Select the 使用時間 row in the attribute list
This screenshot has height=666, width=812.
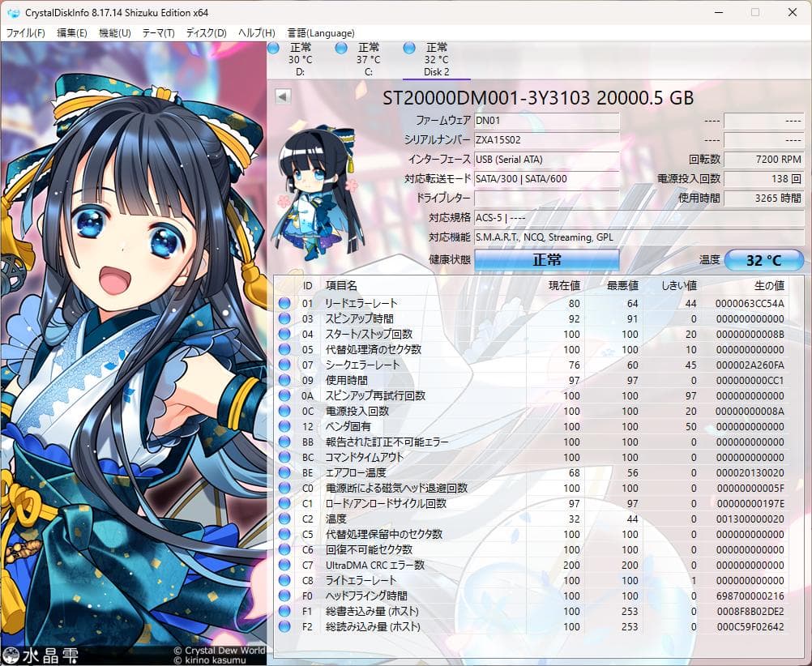(x=405, y=380)
